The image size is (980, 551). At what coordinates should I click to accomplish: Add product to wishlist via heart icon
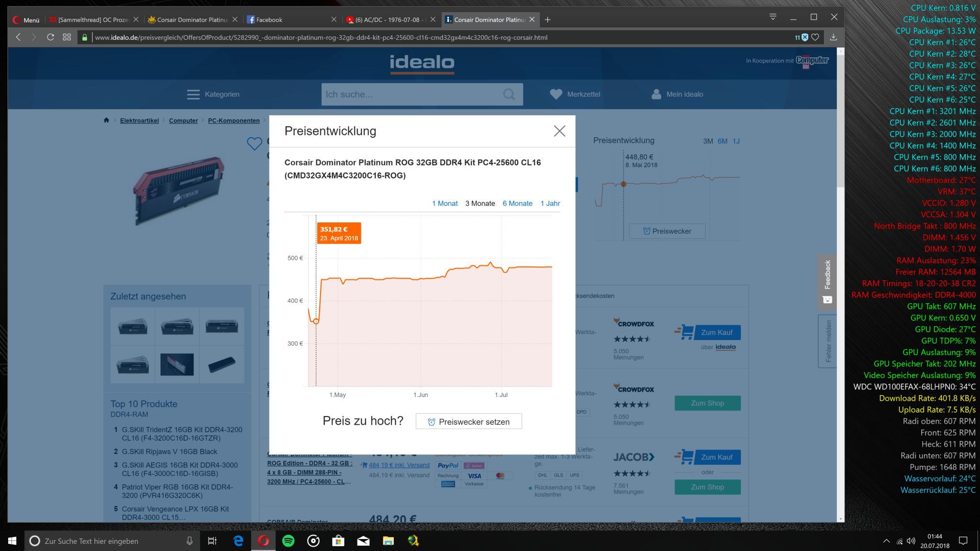click(254, 143)
